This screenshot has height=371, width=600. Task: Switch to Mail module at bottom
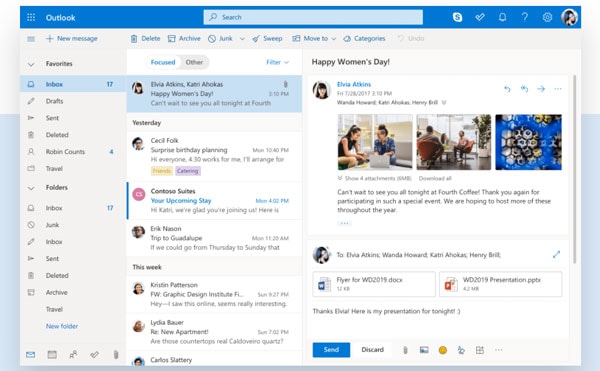pos(31,355)
